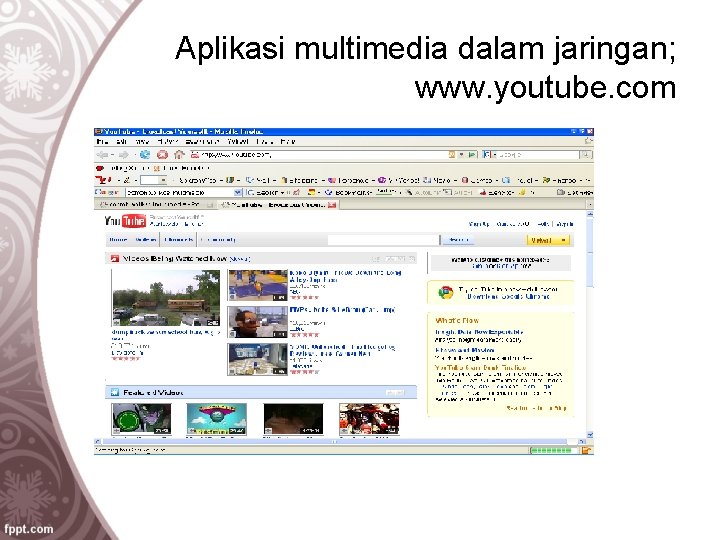Open the video thumbnail showing a man's face
Image resolution: width=720 pixels, height=540 pixels.
tap(258, 322)
